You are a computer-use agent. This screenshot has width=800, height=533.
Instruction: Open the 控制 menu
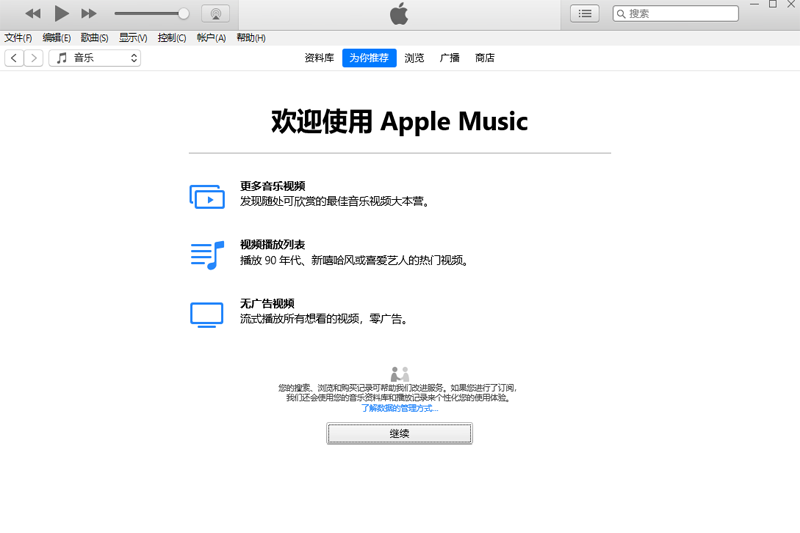pyautogui.click(x=172, y=38)
